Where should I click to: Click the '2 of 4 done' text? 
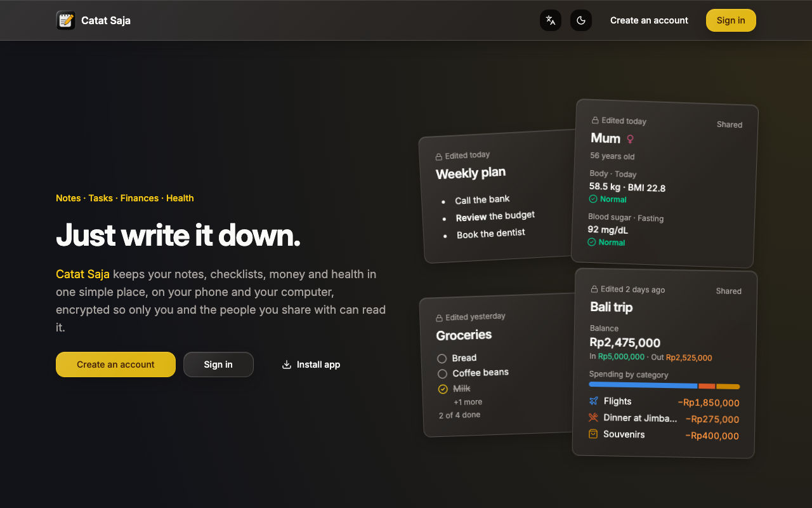click(x=459, y=415)
